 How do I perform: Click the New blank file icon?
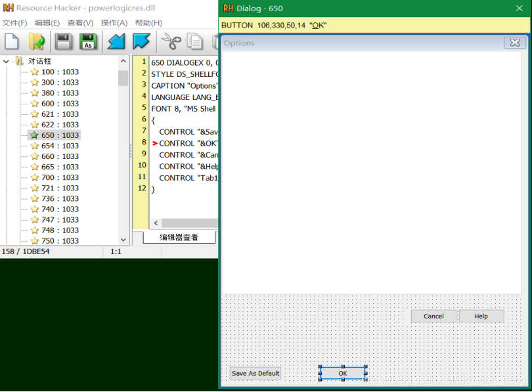tap(12, 41)
